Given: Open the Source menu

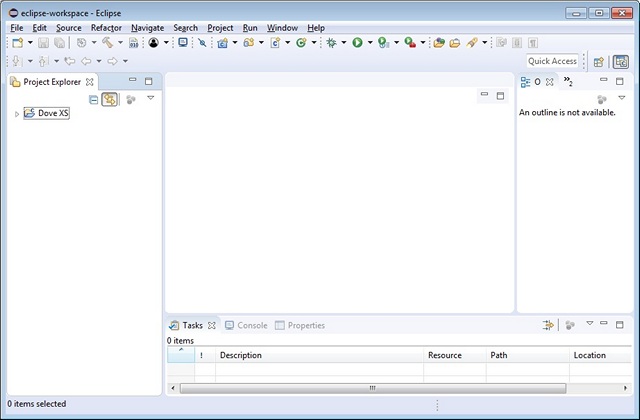Looking at the screenshot, I should [69, 28].
